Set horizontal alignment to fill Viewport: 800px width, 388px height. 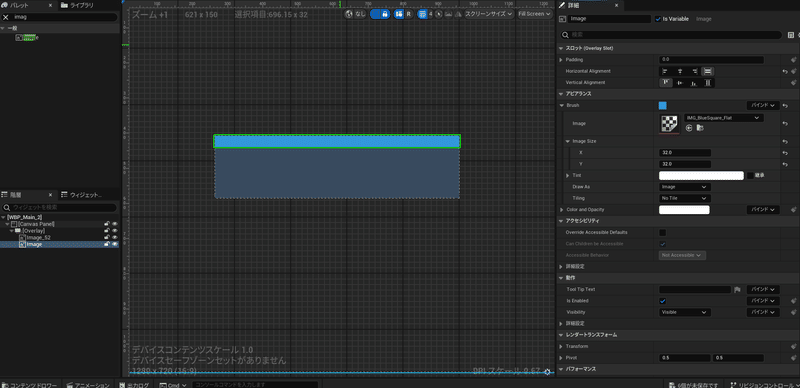coord(708,71)
